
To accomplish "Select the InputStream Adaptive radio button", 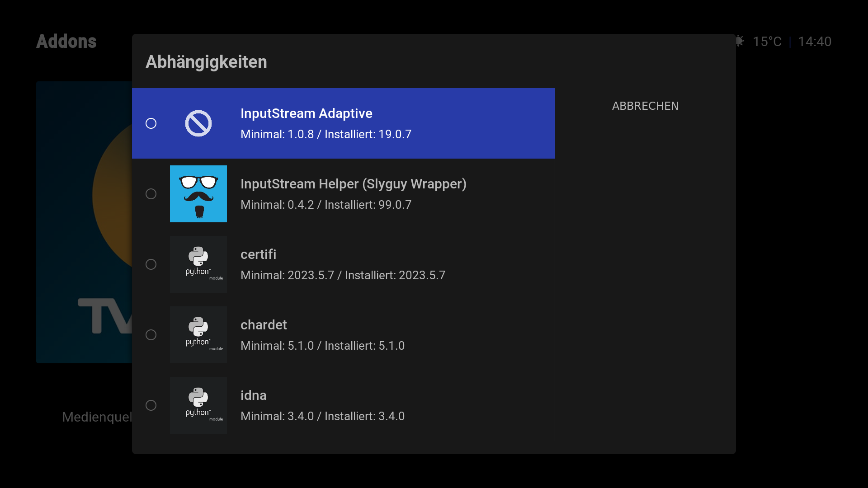I will pyautogui.click(x=151, y=123).
